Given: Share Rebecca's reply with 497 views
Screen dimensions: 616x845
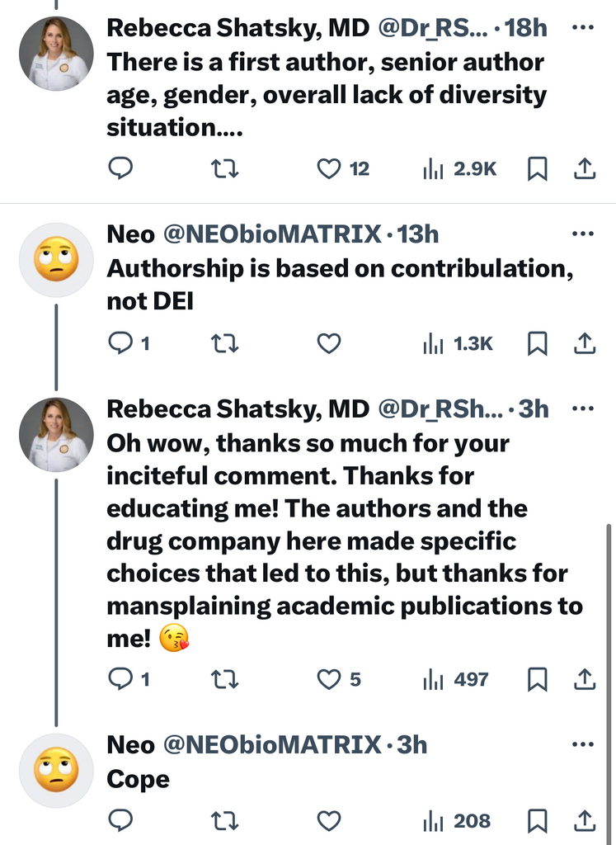Looking at the screenshot, I should (x=584, y=679).
